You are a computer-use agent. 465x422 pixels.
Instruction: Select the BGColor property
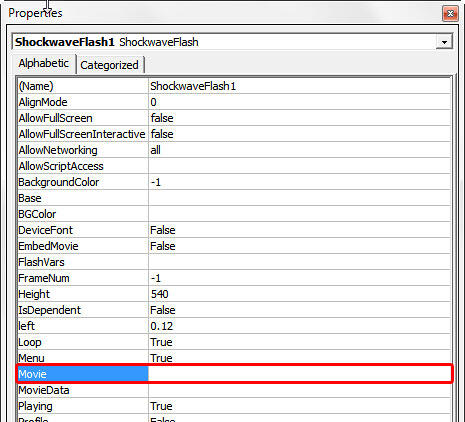83,214
